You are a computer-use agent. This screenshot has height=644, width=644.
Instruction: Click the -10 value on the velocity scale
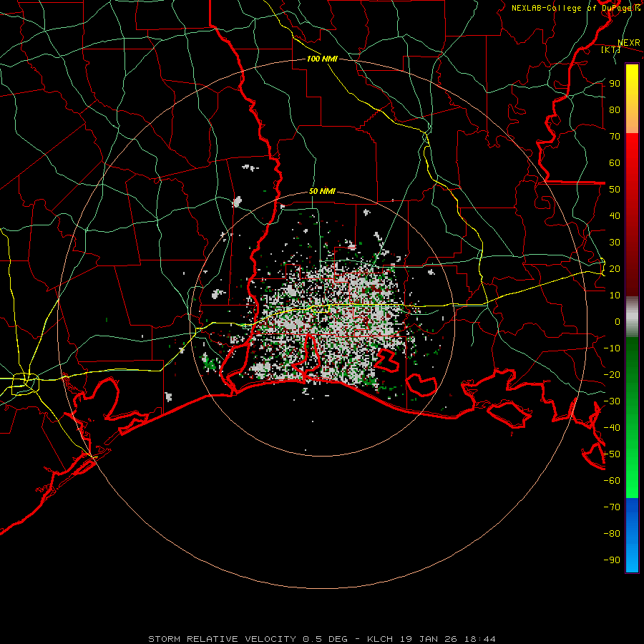pos(612,348)
